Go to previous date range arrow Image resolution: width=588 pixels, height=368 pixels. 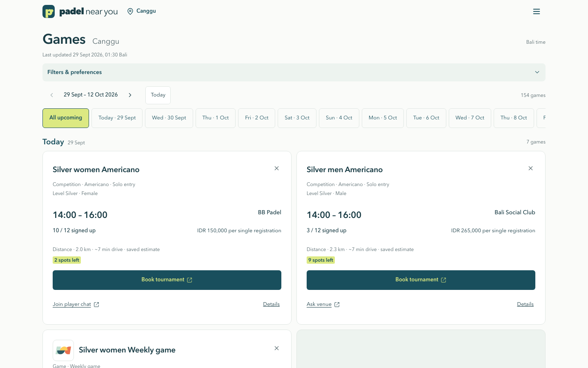[52, 95]
